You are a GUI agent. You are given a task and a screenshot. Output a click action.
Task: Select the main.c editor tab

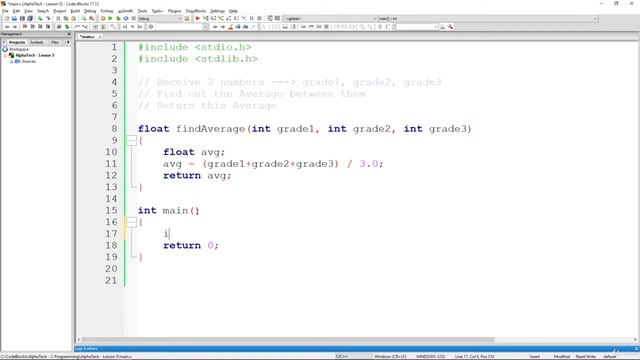coord(87,37)
